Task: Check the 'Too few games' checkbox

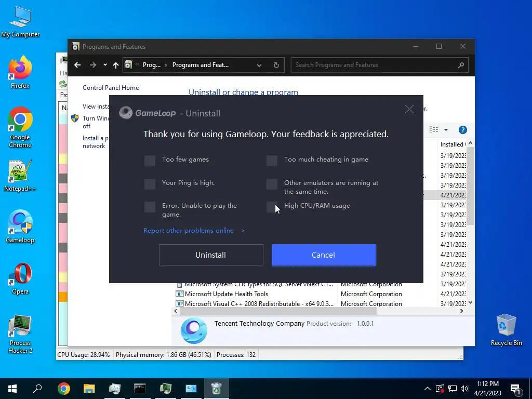Action: [x=150, y=161]
